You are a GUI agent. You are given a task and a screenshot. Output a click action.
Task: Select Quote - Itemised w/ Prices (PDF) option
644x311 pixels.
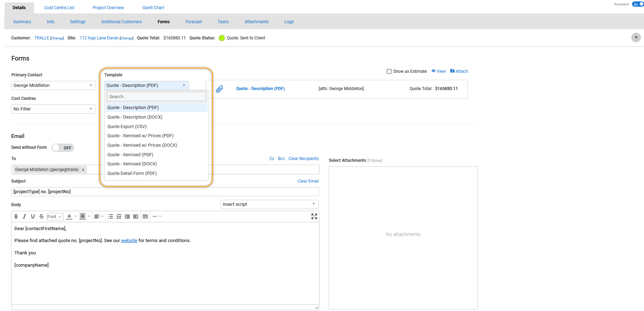[x=140, y=136]
